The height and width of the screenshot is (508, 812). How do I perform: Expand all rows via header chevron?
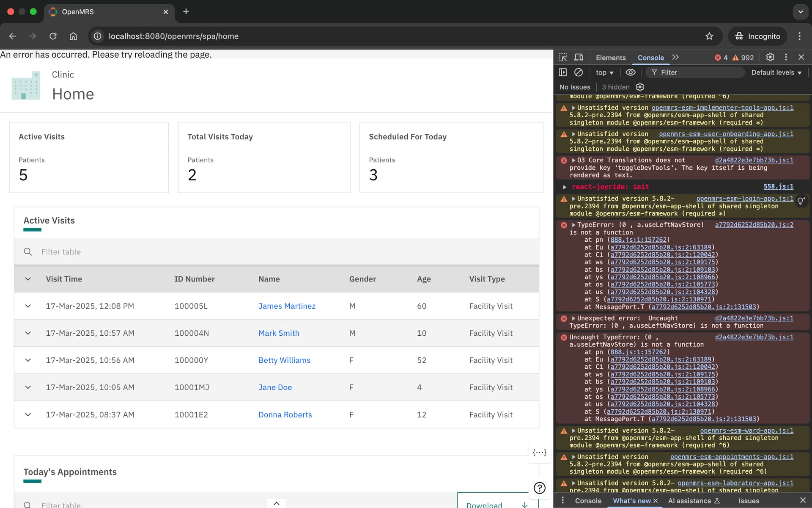[x=28, y=279]
